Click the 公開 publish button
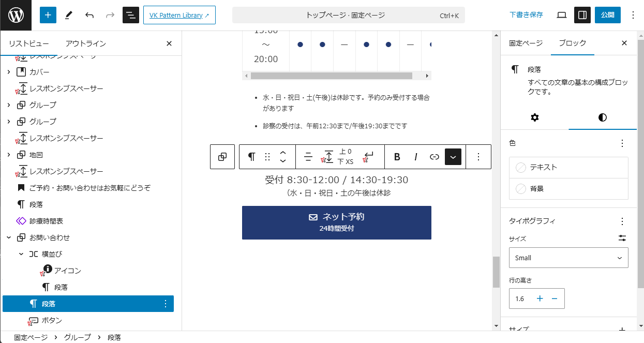The height and width of the screenshot is (343, 644). [607, 15]
